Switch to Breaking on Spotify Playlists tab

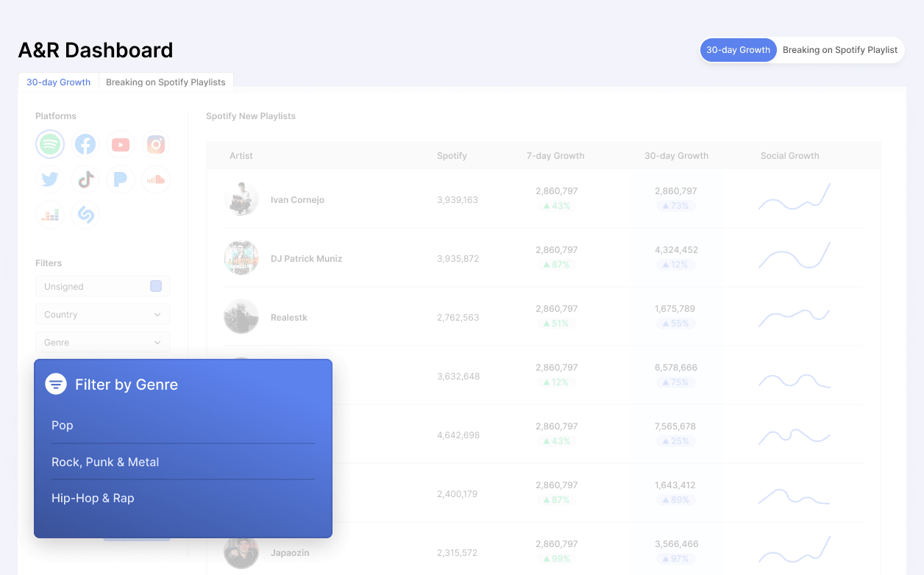166,82
